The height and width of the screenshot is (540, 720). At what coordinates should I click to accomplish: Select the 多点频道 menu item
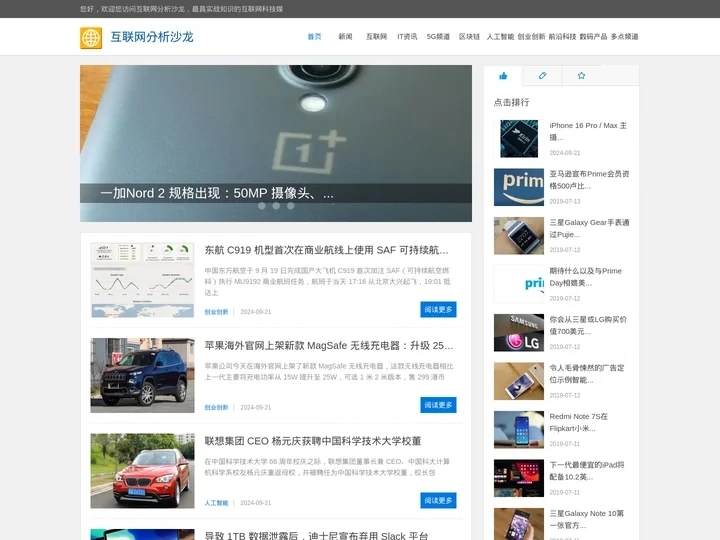point(624,37)
